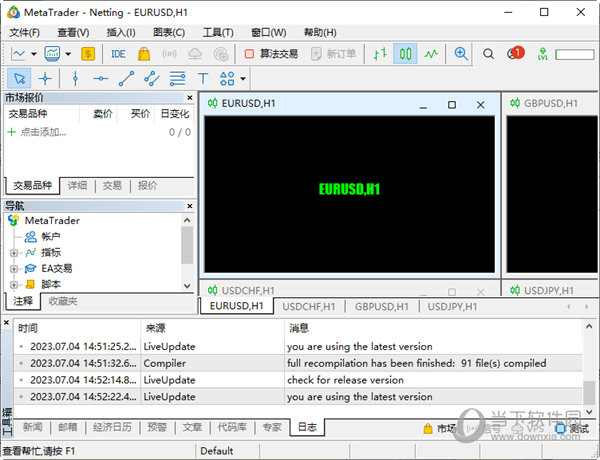Click the 新订单 new order button

[x=334, y=54]
